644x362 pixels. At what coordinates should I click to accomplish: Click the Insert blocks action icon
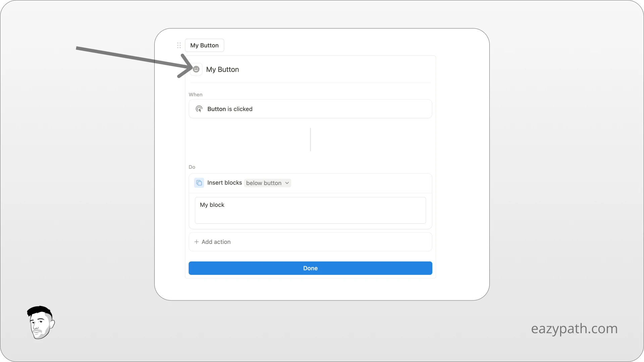pyautogui.click(x=199, y=183)
